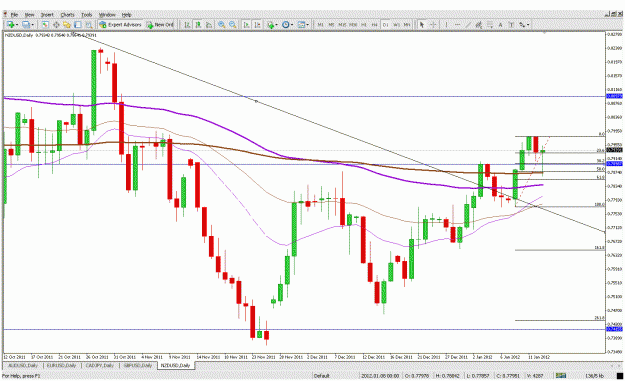Screen dimensions: 625x381
Task: Toggle the Navigator folder icon
Action: coord(67,25)
